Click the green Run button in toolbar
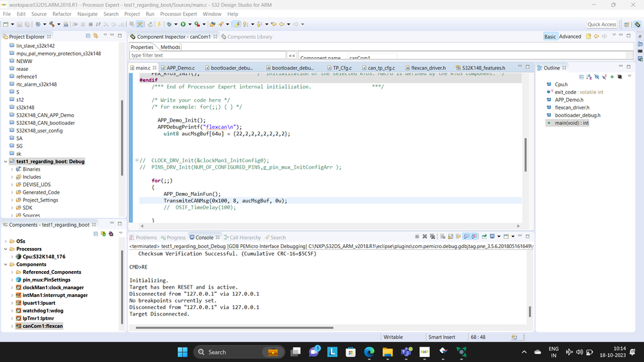The width and height of the screenshot is (644, 362). pyautogui.click(x=183, y=24)
